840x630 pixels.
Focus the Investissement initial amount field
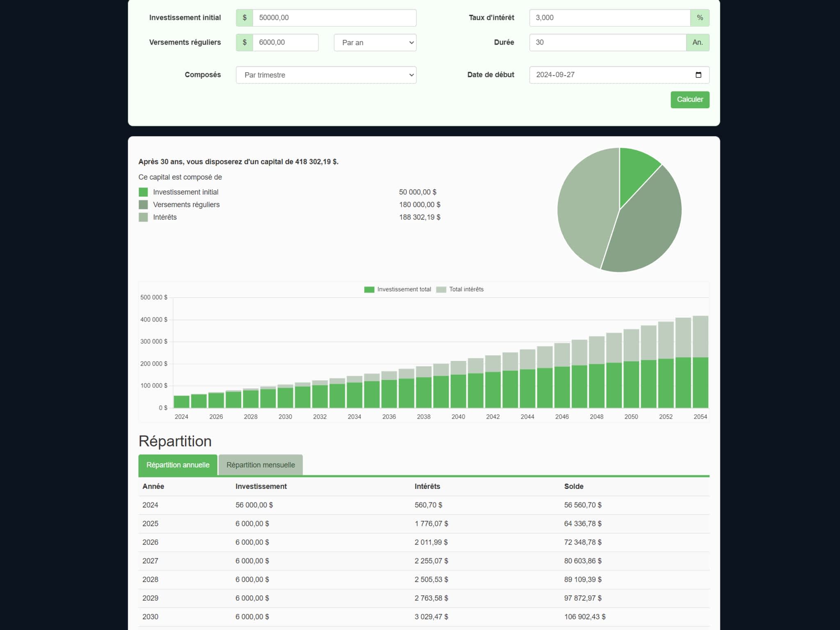[334, 18]
